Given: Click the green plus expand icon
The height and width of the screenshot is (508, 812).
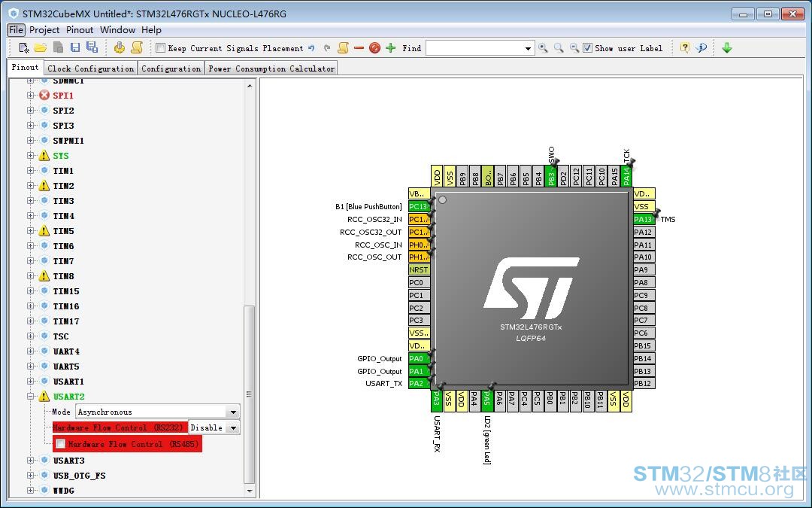Looking at the screenshot, I should (x=391, y=47).
